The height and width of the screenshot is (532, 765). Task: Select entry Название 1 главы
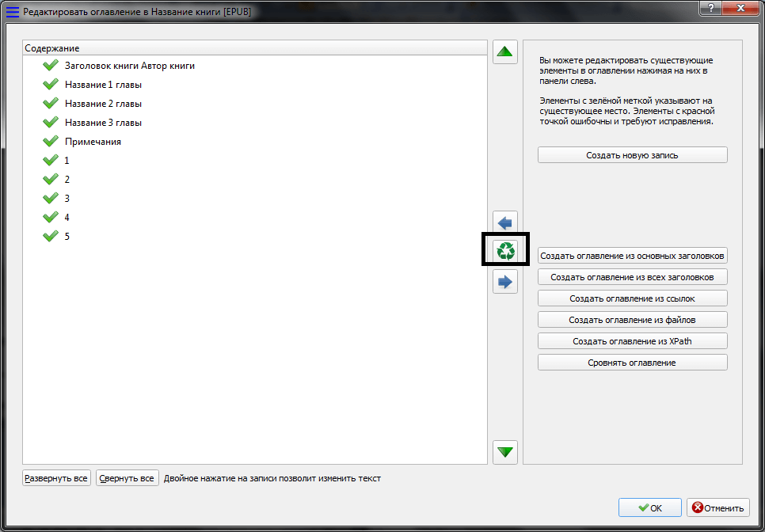click(104, 85)
